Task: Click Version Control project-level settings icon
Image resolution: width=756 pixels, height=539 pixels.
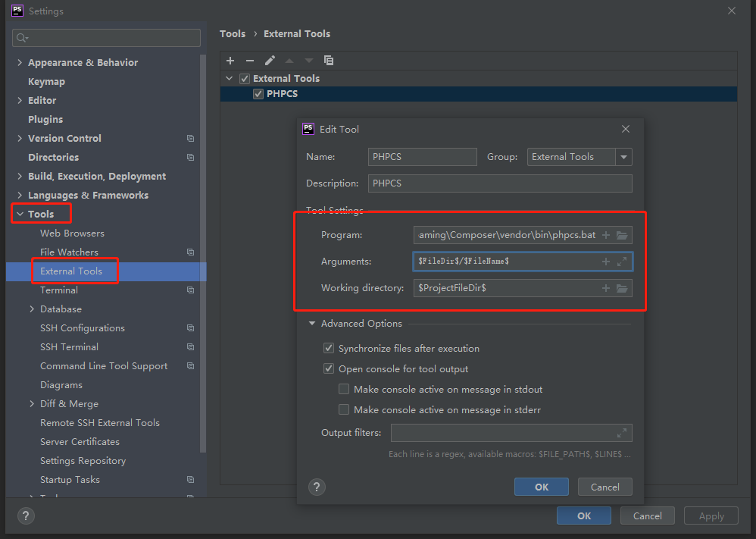Action: tap(190, 139)
